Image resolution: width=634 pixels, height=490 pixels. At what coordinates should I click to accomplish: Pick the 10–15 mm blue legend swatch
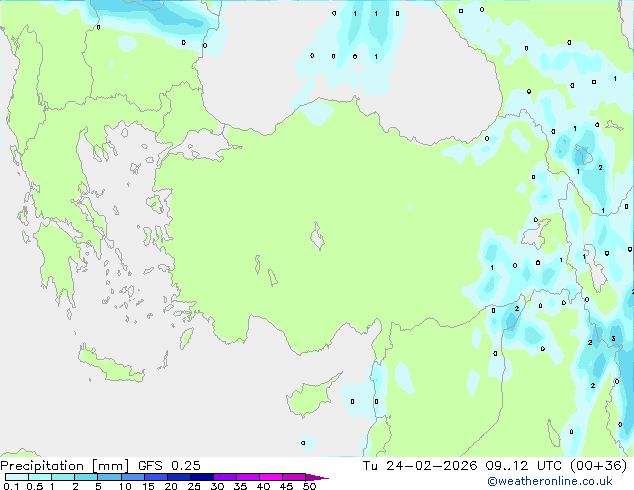coord(133,477)
